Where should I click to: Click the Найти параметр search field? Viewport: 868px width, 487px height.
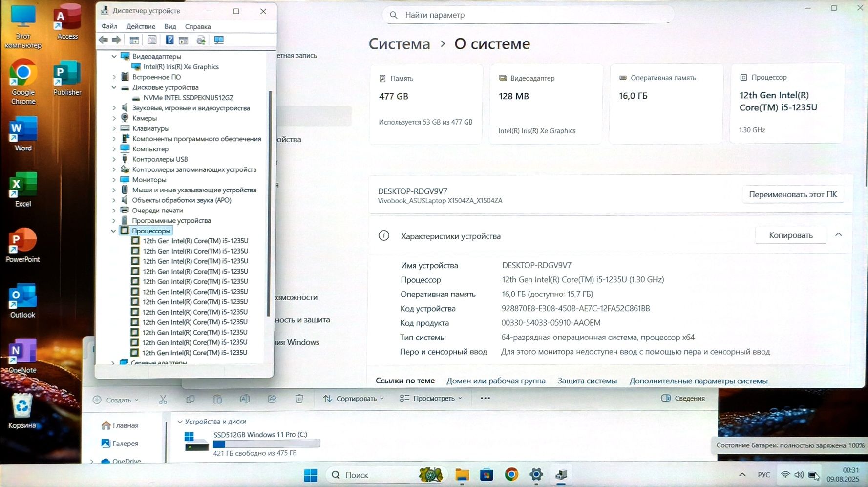(x=528, y=15)
